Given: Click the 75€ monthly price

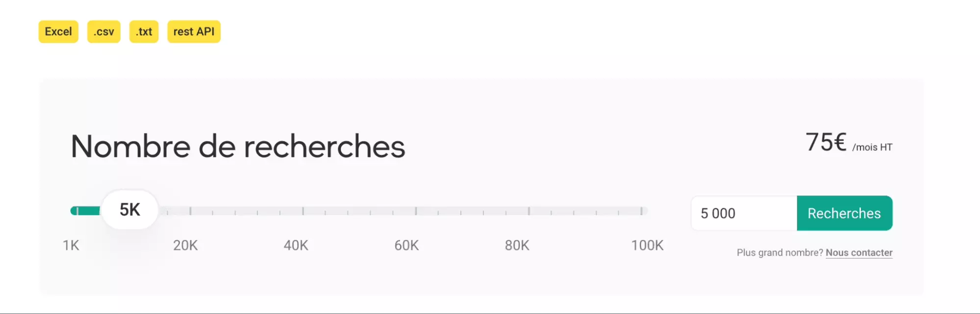Looking at the screenshot, I should coord(826,143).
